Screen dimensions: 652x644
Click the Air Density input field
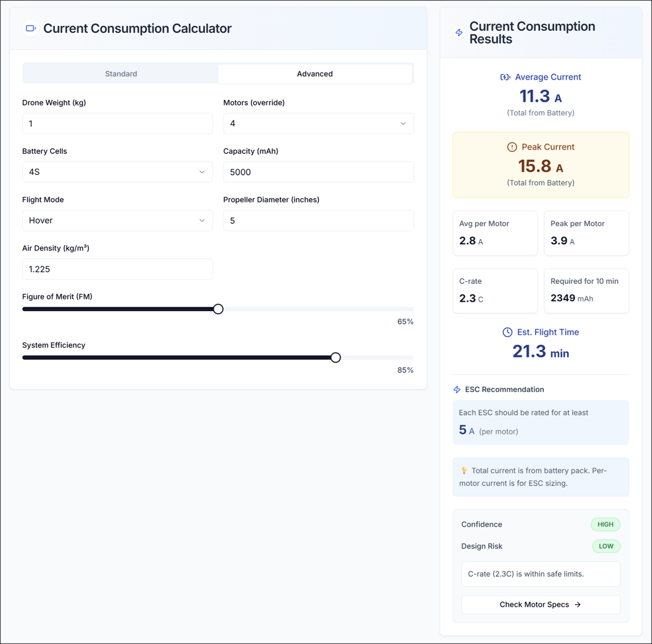tap(117, 269)
